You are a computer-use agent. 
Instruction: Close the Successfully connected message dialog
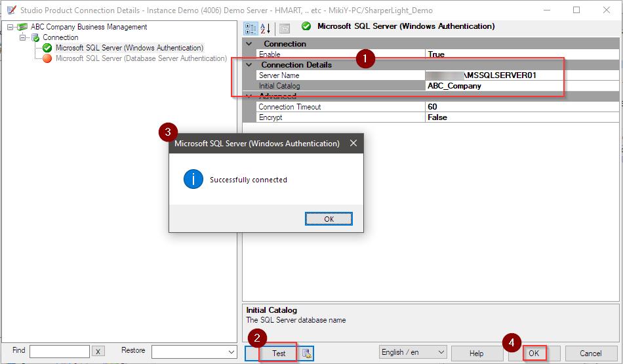353,143
